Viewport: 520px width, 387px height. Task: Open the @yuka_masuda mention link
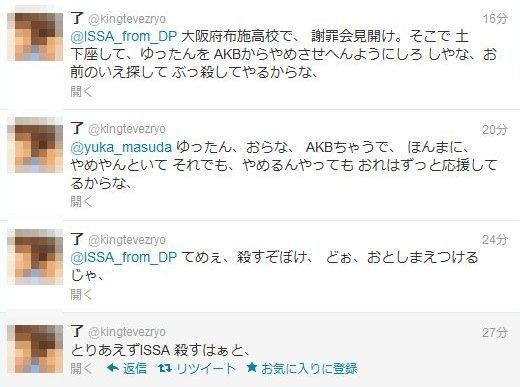pyautogui.click(x=121, y=147)
